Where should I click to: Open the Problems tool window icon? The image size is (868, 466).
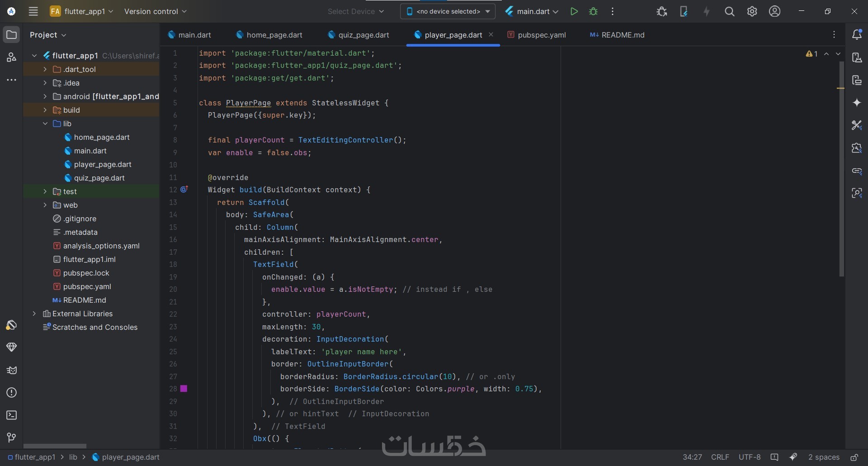click(x=11, y=392)
